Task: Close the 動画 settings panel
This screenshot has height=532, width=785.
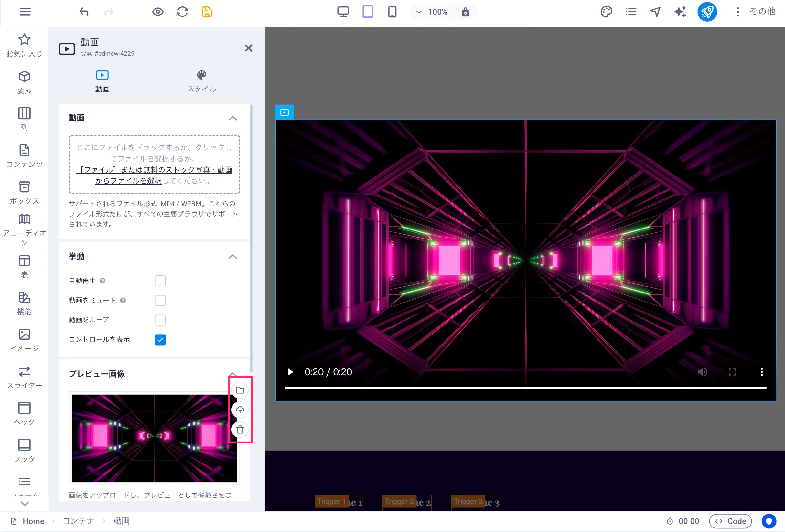Action: coord(249,48)
